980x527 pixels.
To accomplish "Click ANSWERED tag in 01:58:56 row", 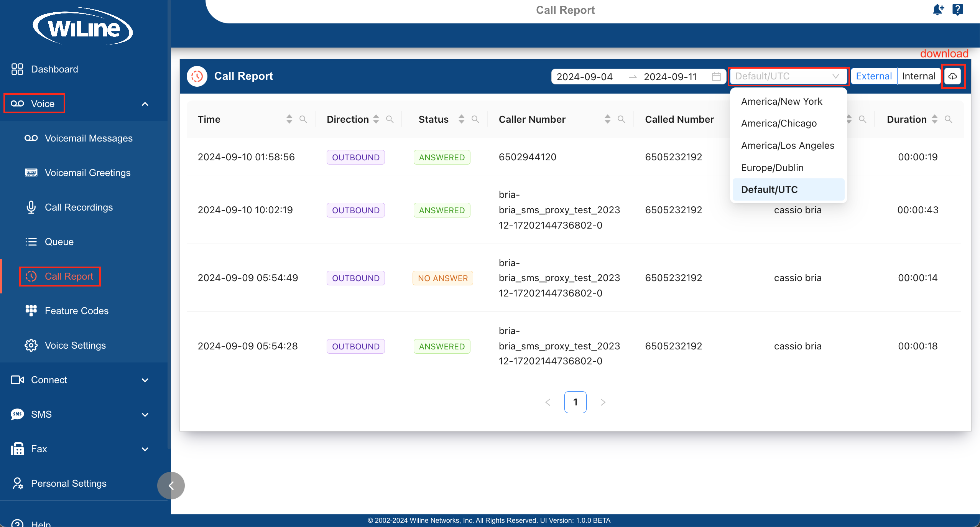I will coord(442,157).
